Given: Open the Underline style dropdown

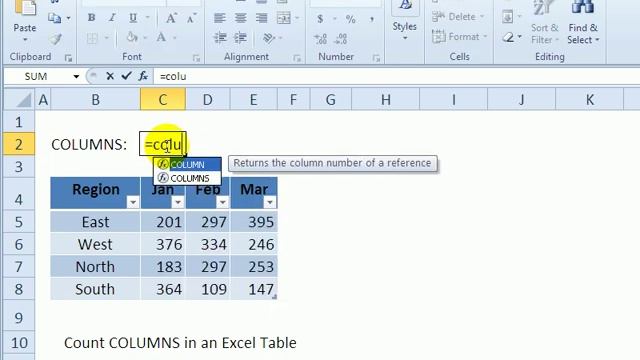Looking at the screenshot, I should click(x=148, y=18).
